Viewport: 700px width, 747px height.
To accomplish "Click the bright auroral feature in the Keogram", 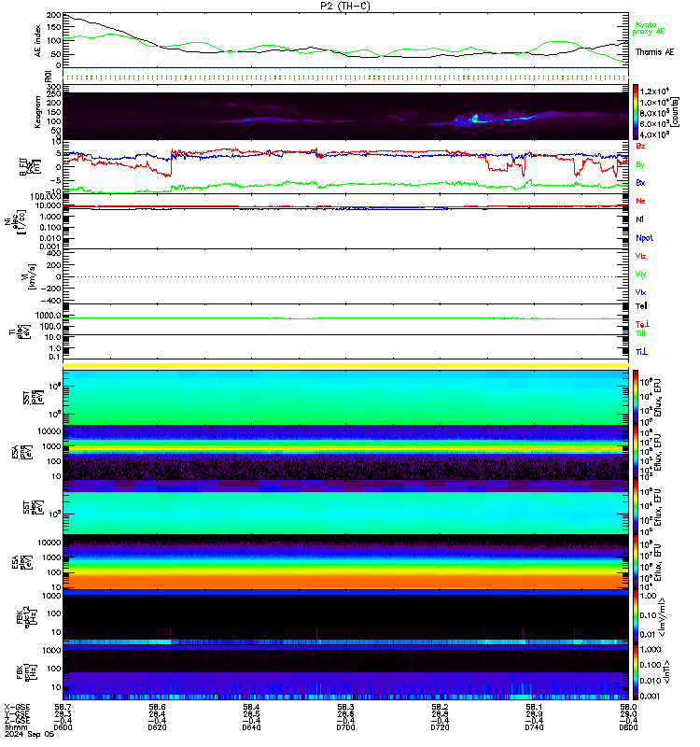I will tap(474, 119).
